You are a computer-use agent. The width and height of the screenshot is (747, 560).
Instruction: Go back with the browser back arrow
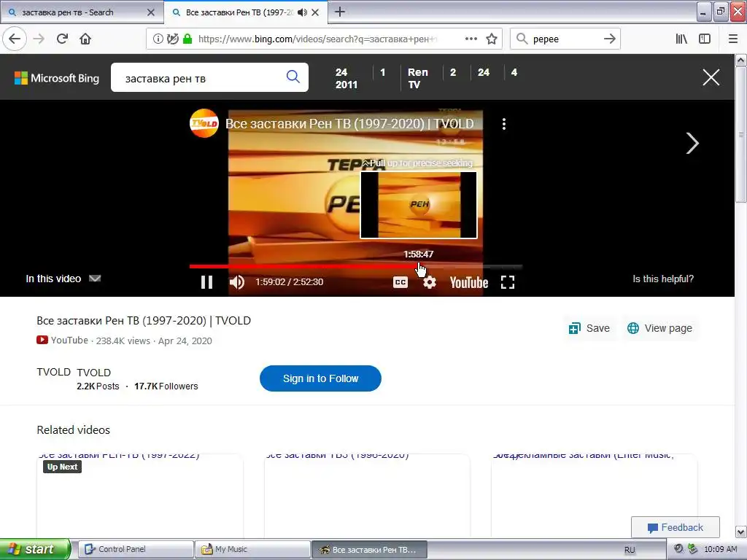pyautogui.click(x=15, y=39)
